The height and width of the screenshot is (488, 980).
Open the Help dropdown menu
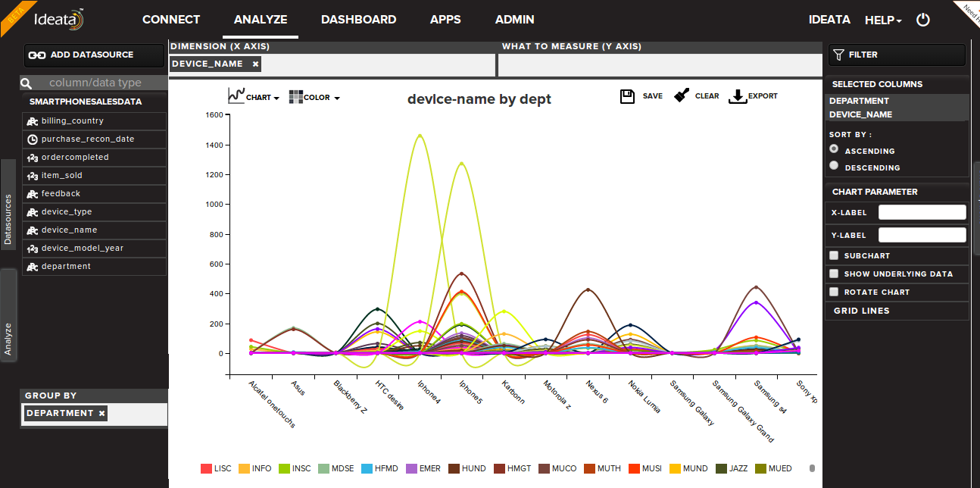(883, 20)
